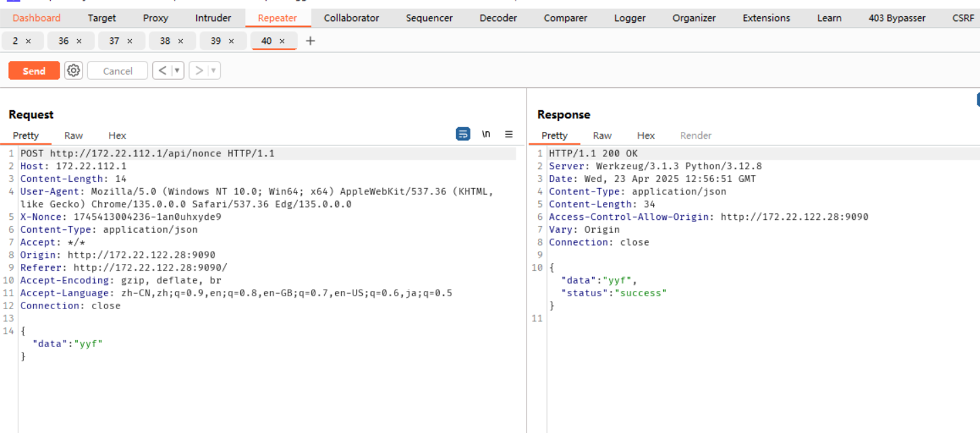Click the orange Send button
980x433 pixels.
pyautogui.click(x=34, y=70)
